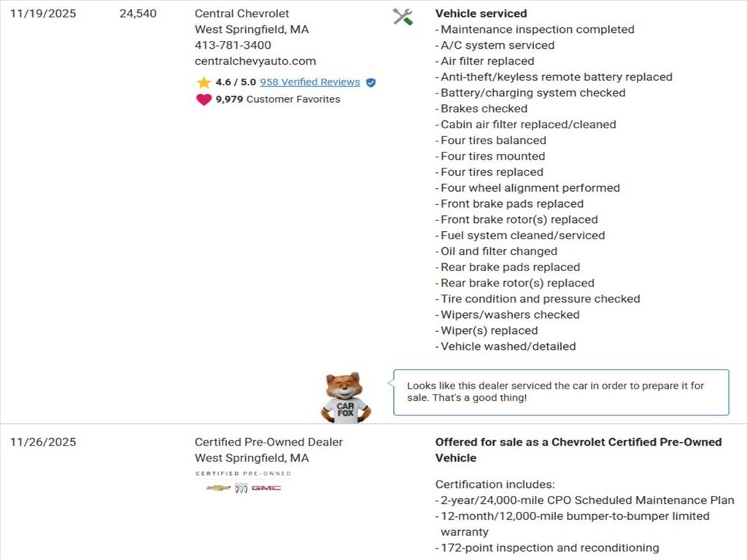Click the Central Chevrolet dealer name
This screenshot has height=560, width=747.
(x=241, y=13)
